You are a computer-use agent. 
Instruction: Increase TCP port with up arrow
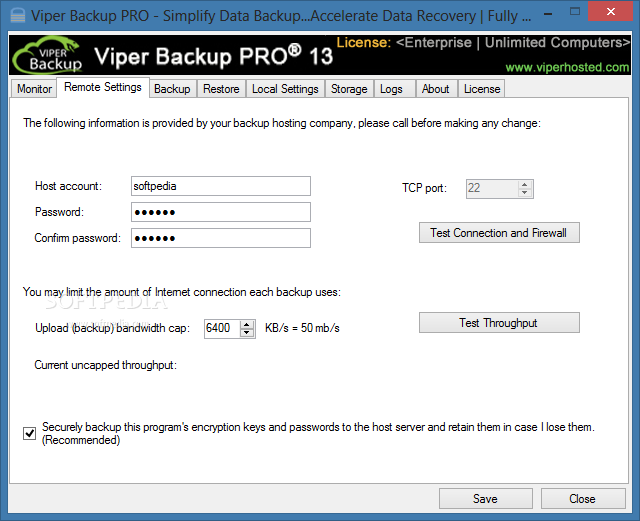tap(525, 185)
